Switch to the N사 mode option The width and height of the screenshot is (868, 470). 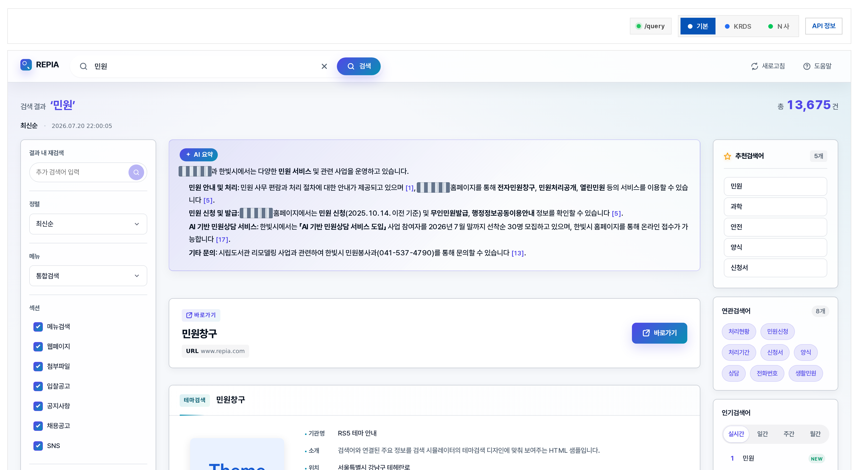(x=778, y=26)
